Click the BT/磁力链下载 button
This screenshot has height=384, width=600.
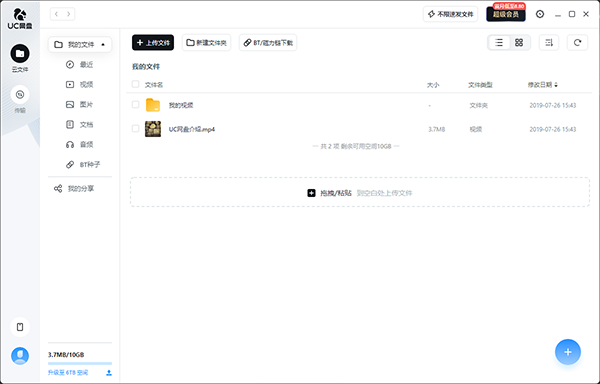[x=268, y=42]
